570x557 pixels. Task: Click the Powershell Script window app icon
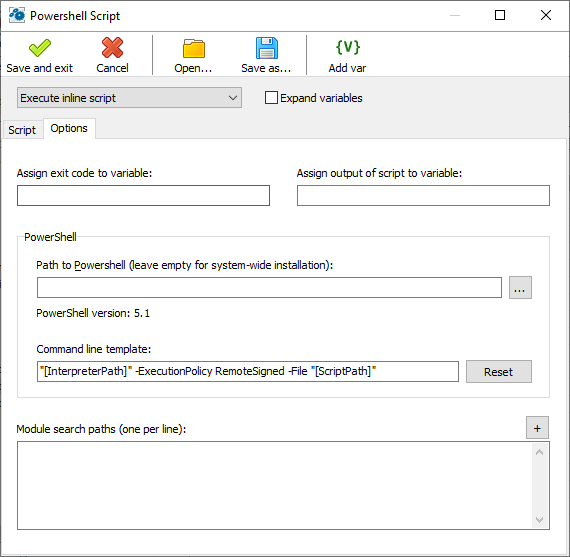[x=17, y=15]
